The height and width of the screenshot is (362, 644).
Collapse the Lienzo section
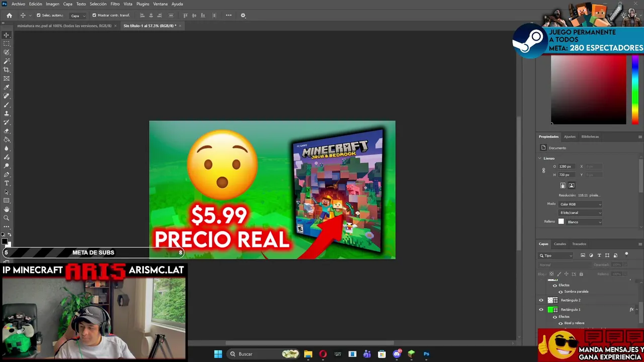540,158
